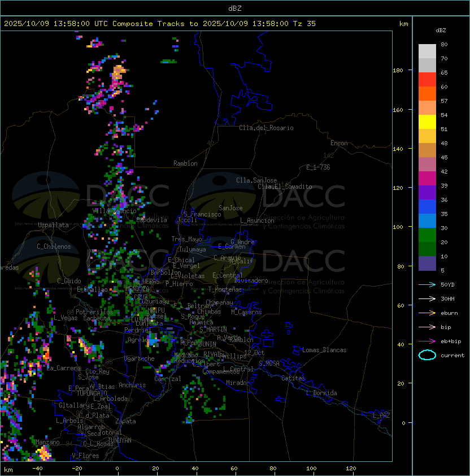Click the 'Carrizal' map label
Image resolution: width=470 pixels, height=476 pixels.
pos(167,379)
